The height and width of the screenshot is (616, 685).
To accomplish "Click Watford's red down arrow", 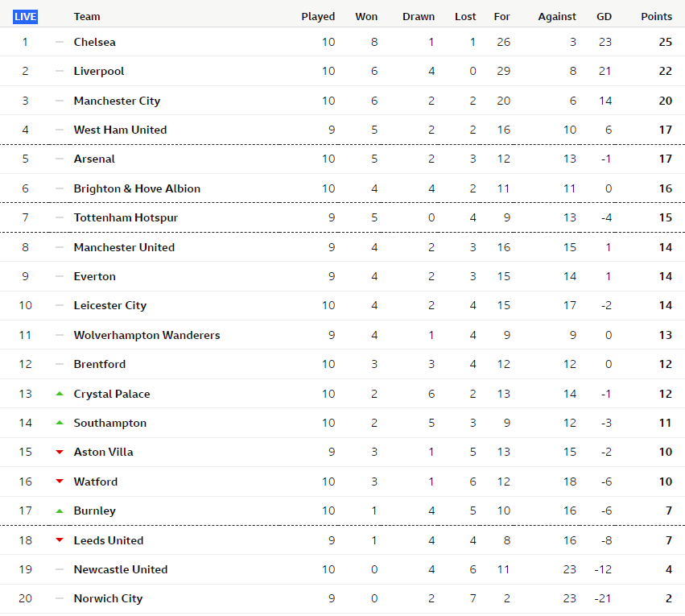I will 60,482.
